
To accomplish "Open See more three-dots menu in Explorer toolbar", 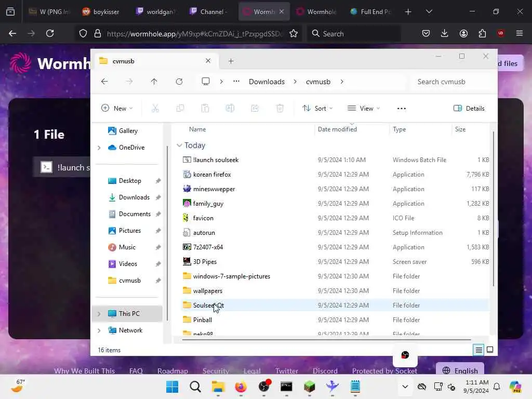I will pos(402,108).
